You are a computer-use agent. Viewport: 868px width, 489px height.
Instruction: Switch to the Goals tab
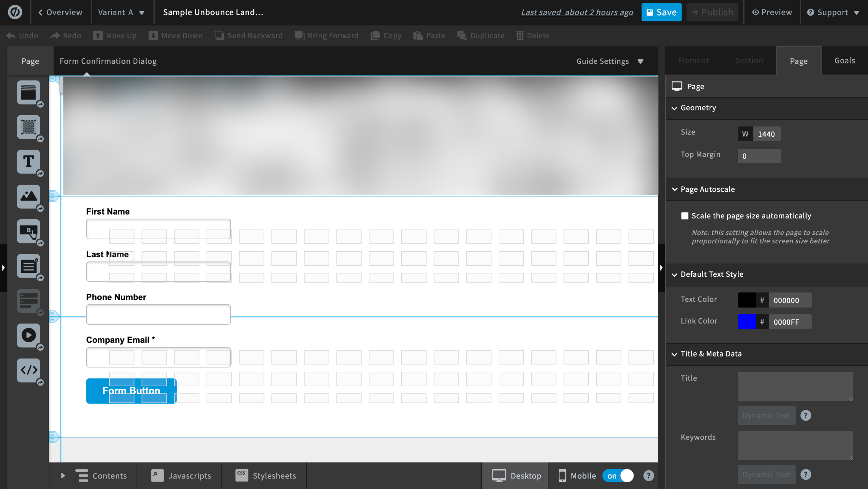pos(844,61)
